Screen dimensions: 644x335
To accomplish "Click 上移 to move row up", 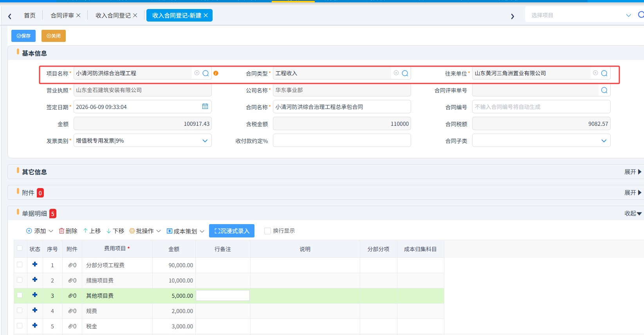I will (92, 231).
